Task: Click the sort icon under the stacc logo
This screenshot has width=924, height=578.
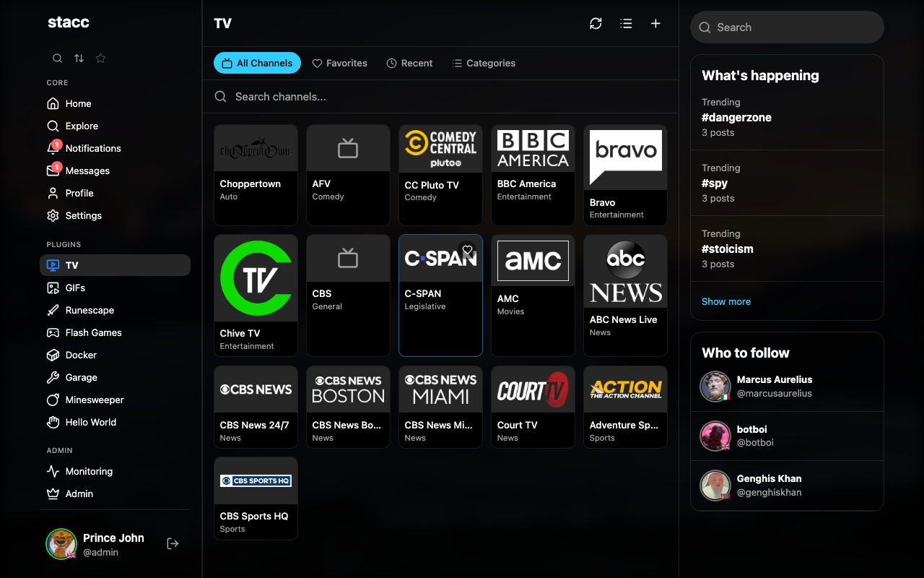Action: point(79,58)
